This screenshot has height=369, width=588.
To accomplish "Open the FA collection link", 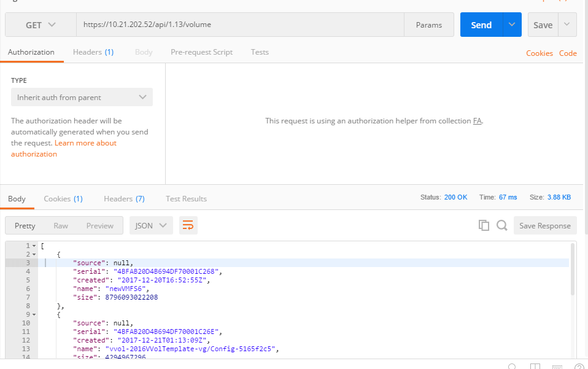I will tap(477, 121).
